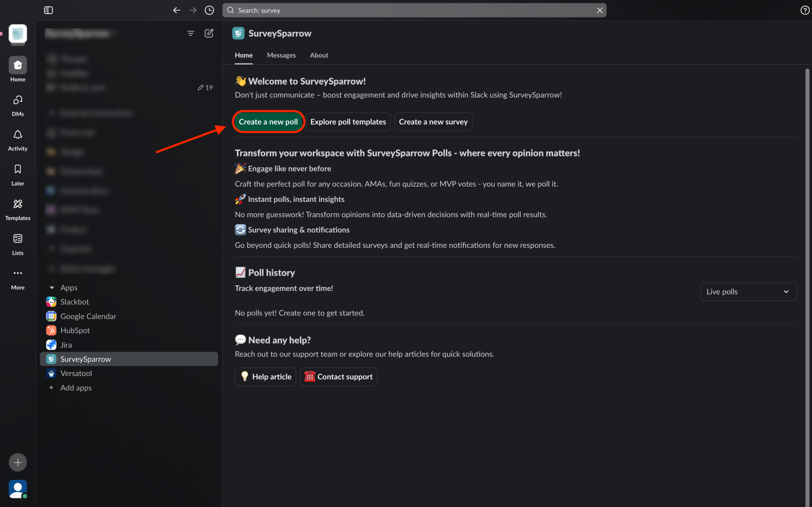This screenshot has height=507, width=812.
Task: Open the history clock icon
Action: coord(209,10)
